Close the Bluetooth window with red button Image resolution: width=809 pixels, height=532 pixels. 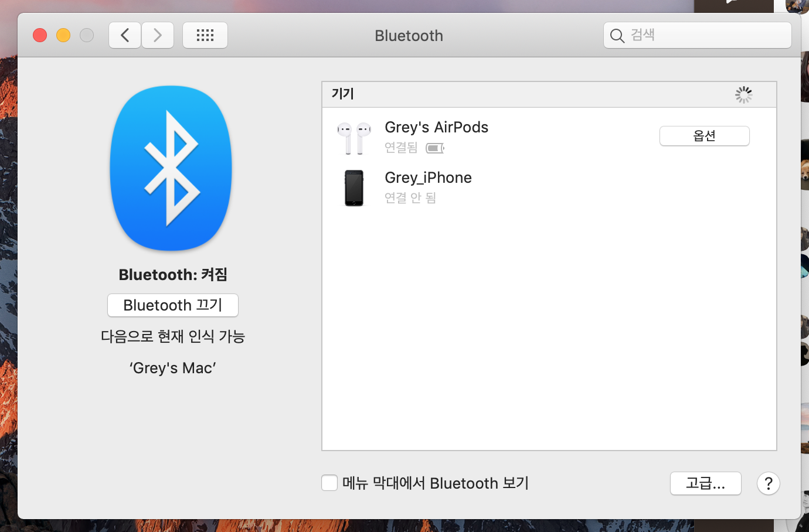40,35
